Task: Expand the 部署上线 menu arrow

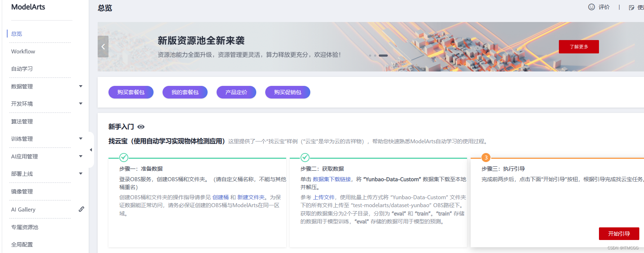Action: (x=81, y=174)
